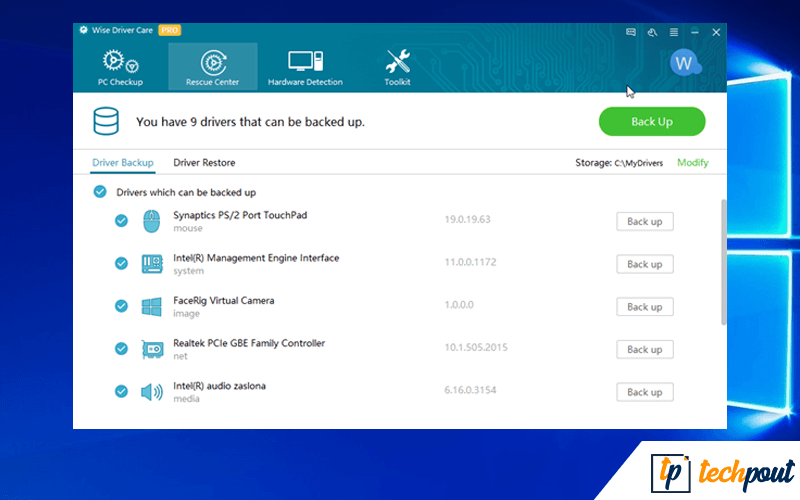Click Back up for Intel audio zaslona
Image resolution: width=800 pixels, height=500 pixels.
644,392
